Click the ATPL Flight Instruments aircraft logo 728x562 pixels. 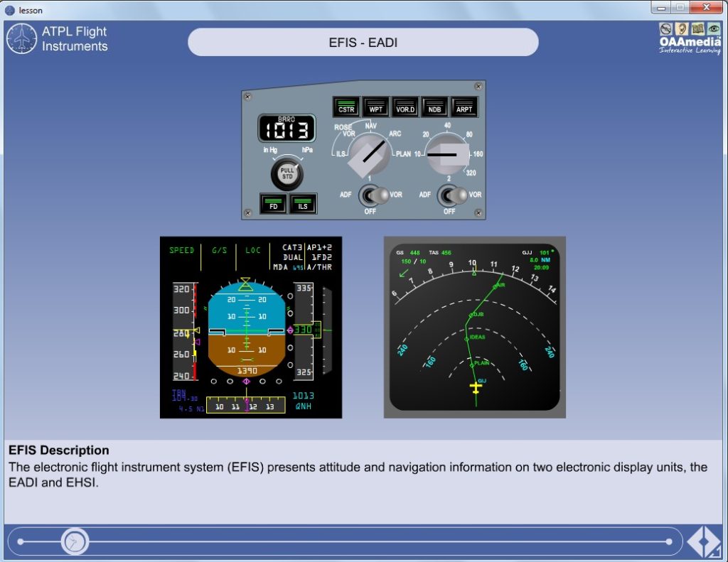pyautogui.click(x=21, y=38)
